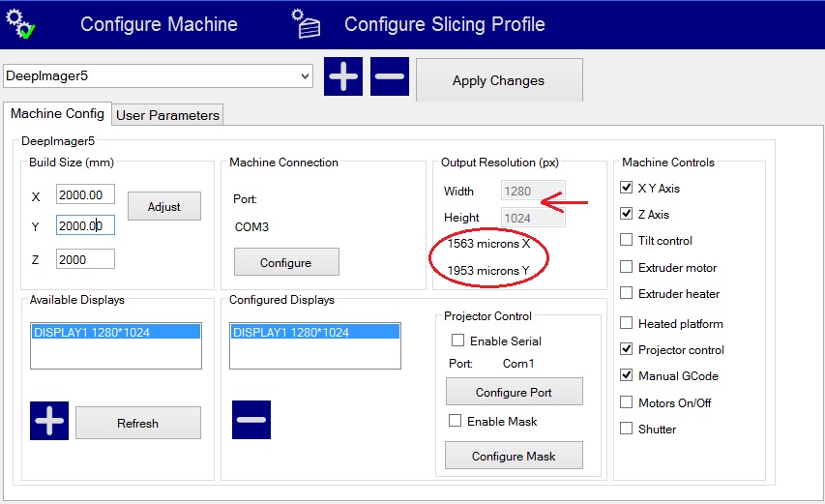Toggle the X Y Axis checkbox
The image size is (825, 504).
pos(626,189)
